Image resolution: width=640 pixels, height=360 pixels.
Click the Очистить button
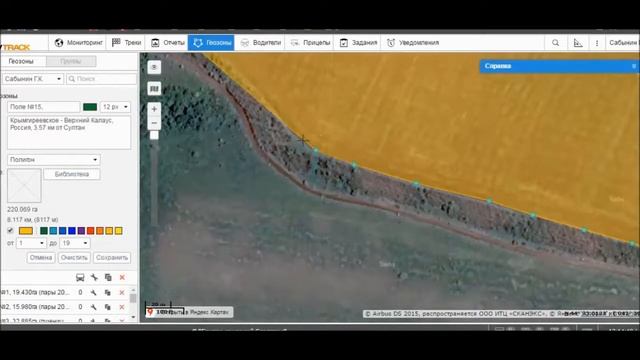[74, 258]
